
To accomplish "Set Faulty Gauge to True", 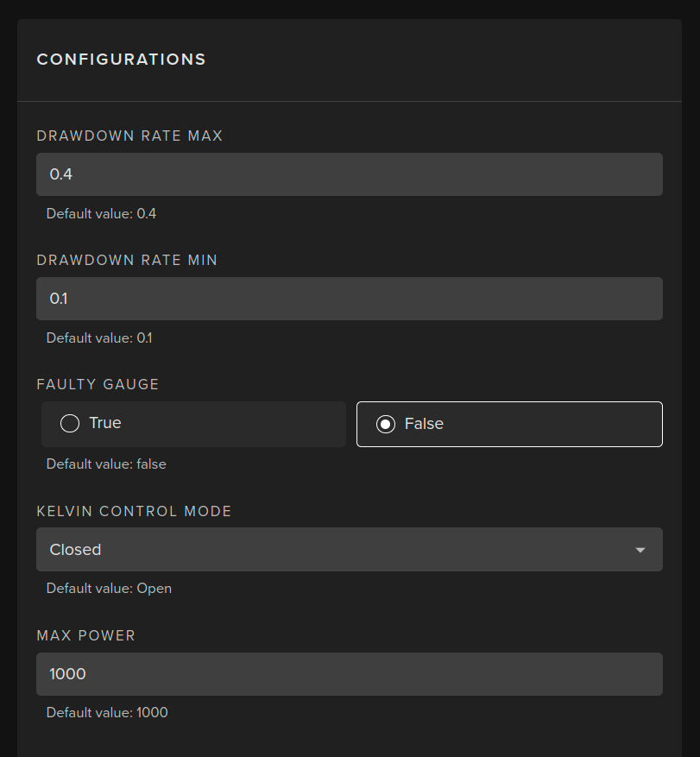I will click(x=193, y=424).
